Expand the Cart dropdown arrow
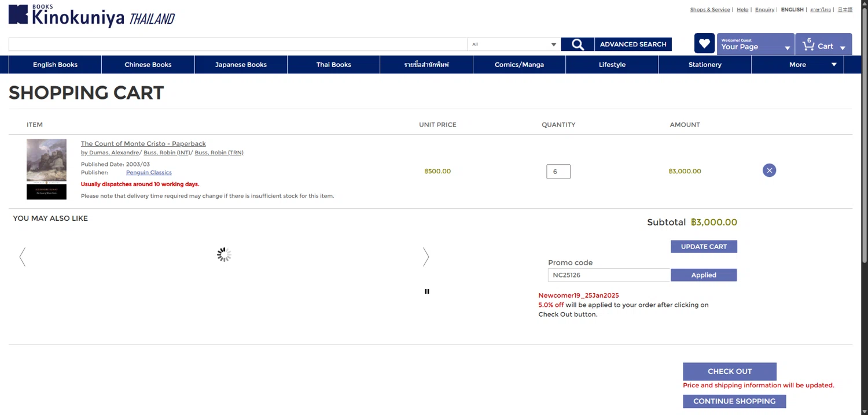Screen dimensions: 868x415 pos(843,48)
